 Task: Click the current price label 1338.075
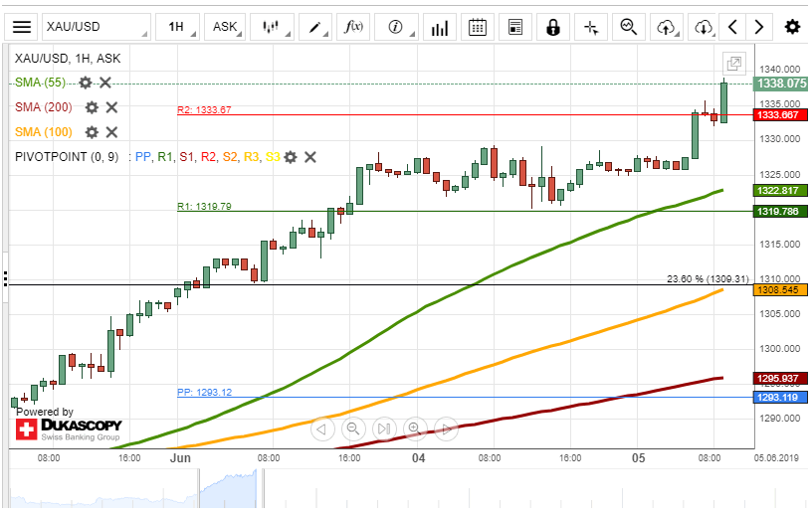780,84
